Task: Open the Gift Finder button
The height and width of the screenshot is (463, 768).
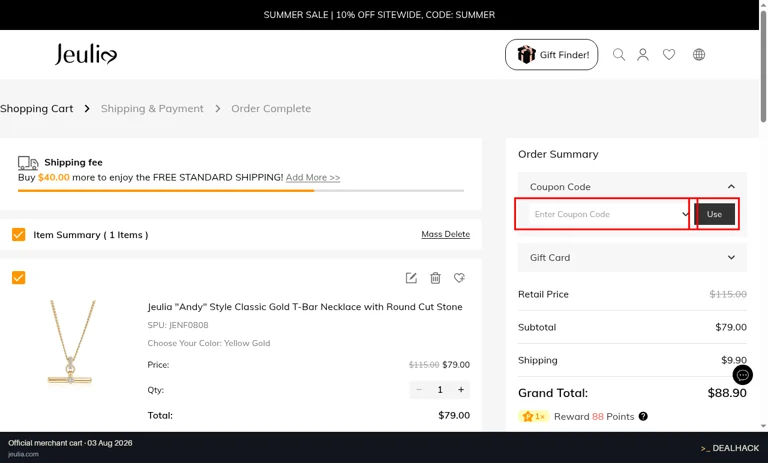Action: click(x=552, y=54)
